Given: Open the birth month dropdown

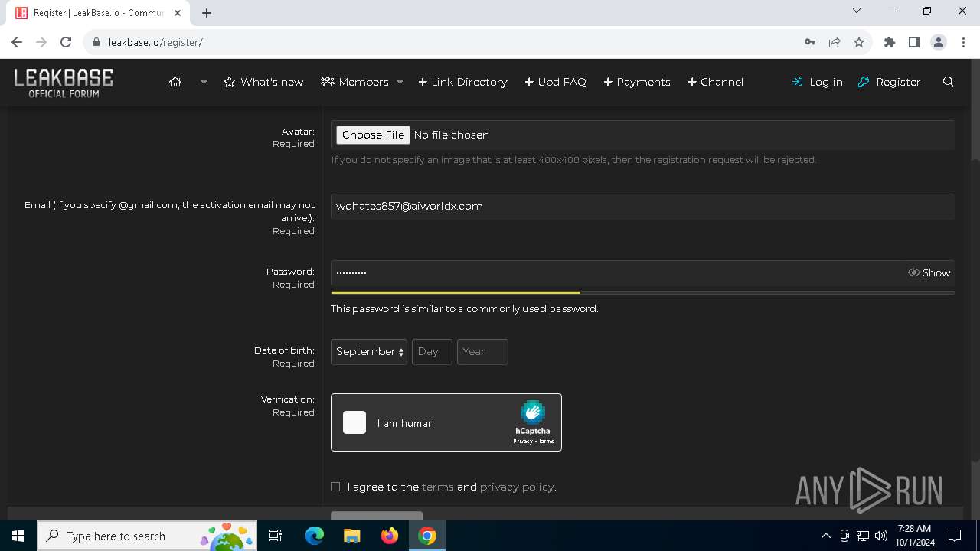Looking at the screenshot, I should click(x=369, y=352).
